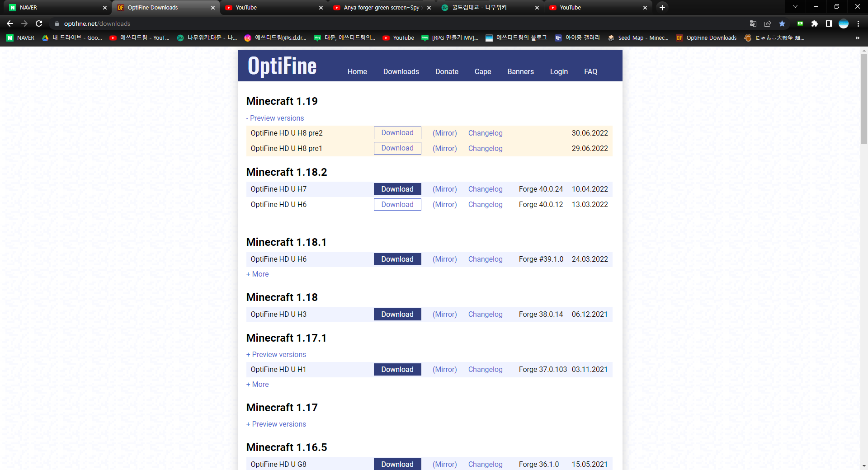Open Changelog for OptiFine HD U H8 pre2
868x470 pixels.
coord(485,133)
